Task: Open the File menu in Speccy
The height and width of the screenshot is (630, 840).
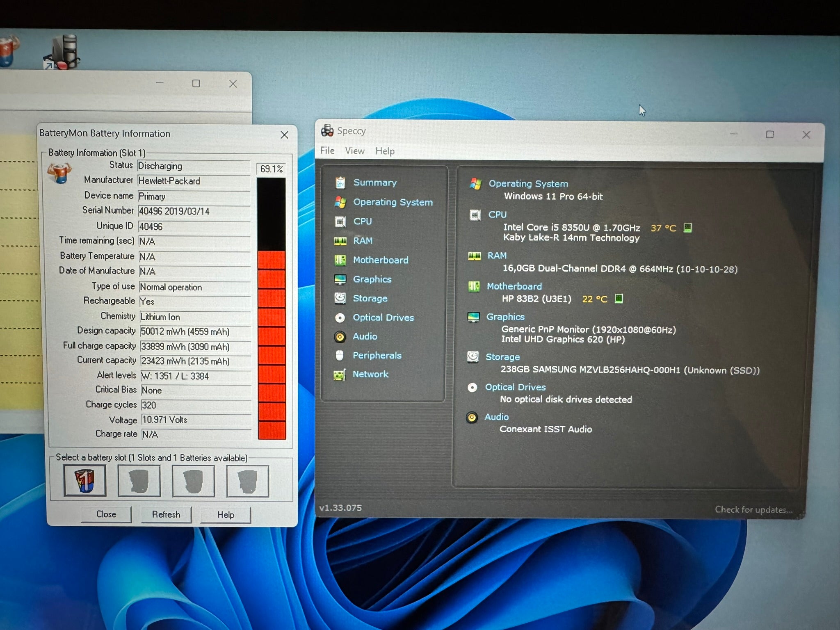Action: (327, 151)
